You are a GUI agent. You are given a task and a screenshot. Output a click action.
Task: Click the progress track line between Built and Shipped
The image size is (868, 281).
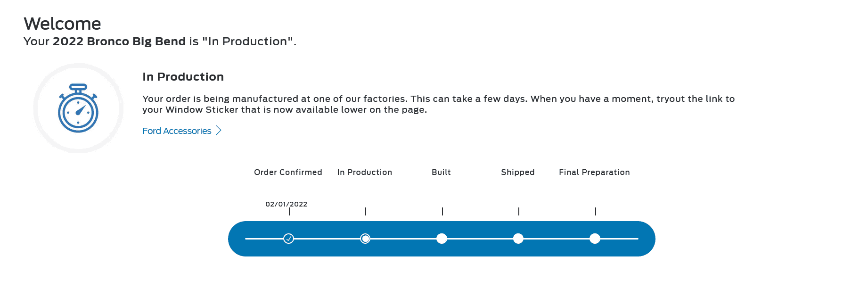click(480, 239)
